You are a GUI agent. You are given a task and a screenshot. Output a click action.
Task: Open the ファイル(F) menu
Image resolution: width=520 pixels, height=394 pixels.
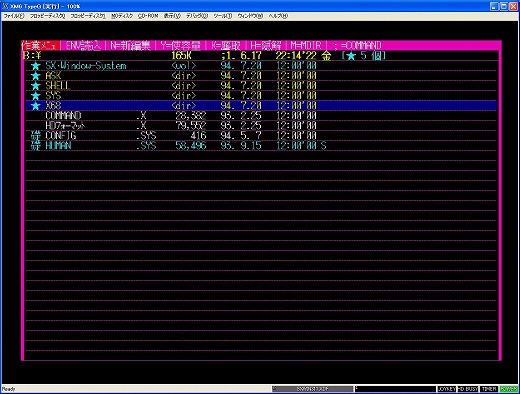[14, 16]
